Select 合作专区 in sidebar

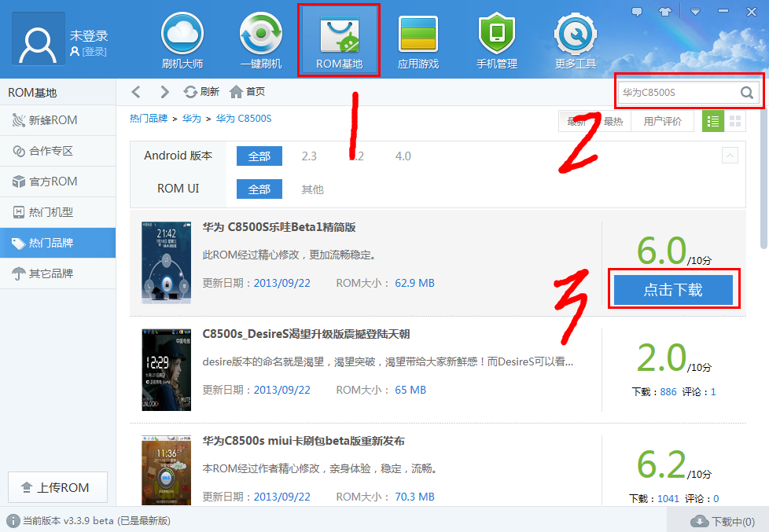tap(58, 151)
